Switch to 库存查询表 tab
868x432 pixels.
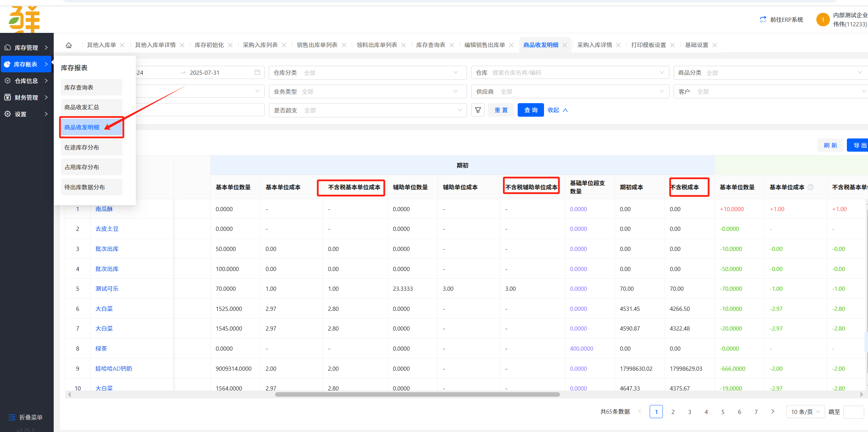[x=430, y=45]
